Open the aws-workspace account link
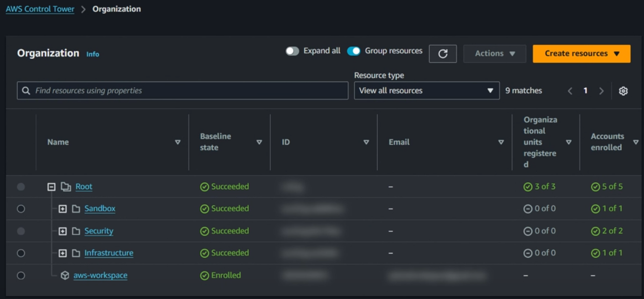The image size is (644, 299). click(x=100, y=276)
